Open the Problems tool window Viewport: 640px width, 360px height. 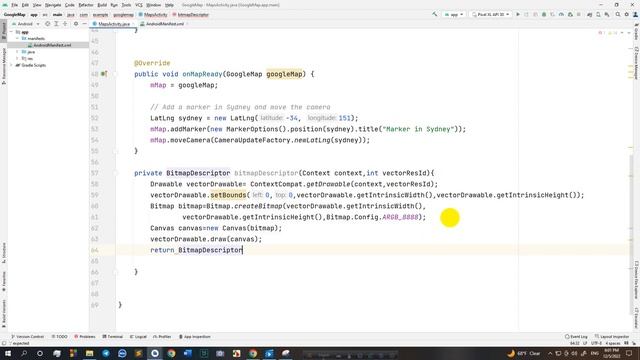85,337
